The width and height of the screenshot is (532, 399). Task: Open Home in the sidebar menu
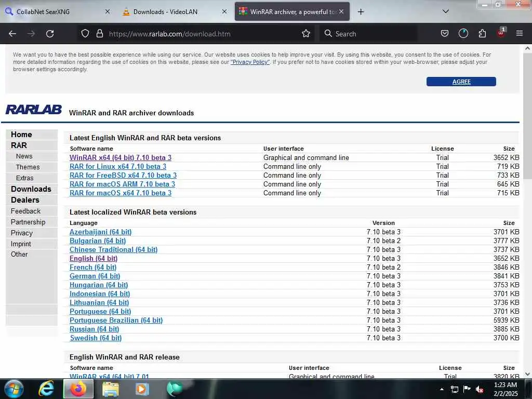point(21,135)
